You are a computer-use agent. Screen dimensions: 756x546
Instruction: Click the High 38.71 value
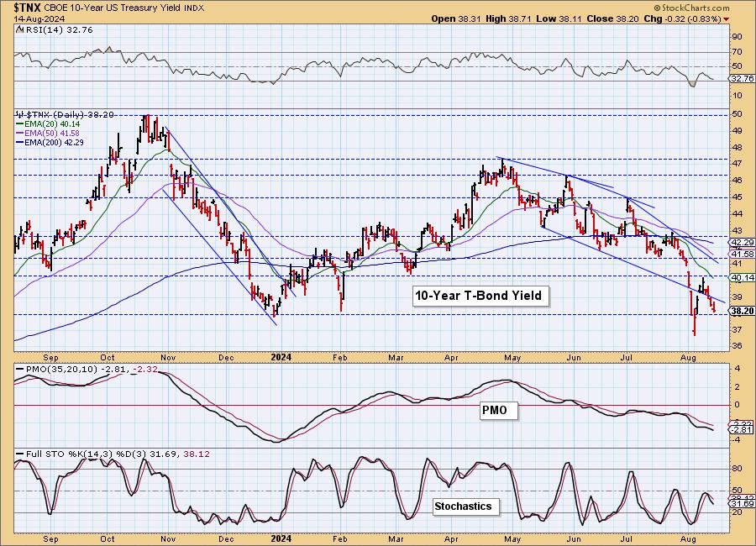pyautogui.click(x=508, y=18)
